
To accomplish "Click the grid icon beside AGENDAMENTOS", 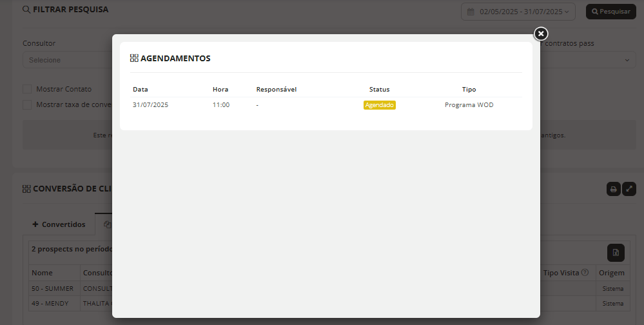I will point(134,58).
